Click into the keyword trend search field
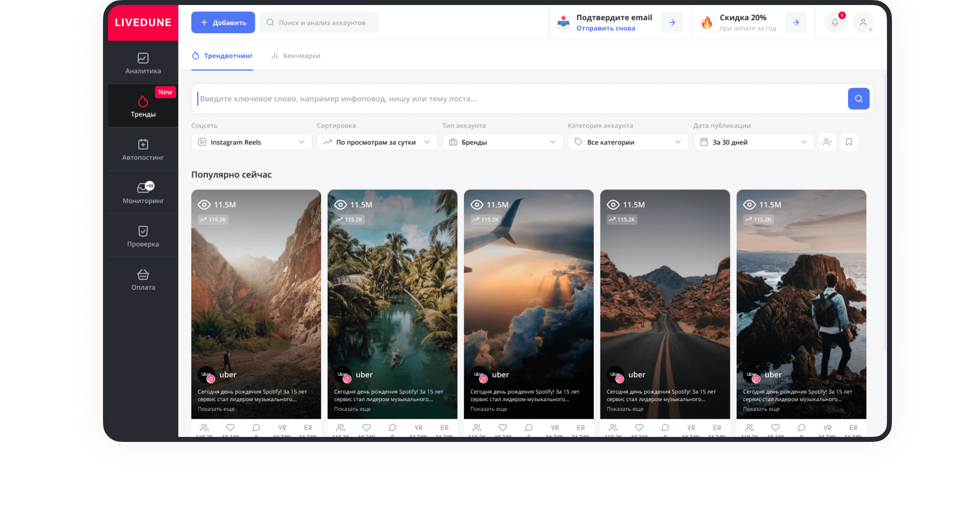The image size is (980, 515). [519, 99]
